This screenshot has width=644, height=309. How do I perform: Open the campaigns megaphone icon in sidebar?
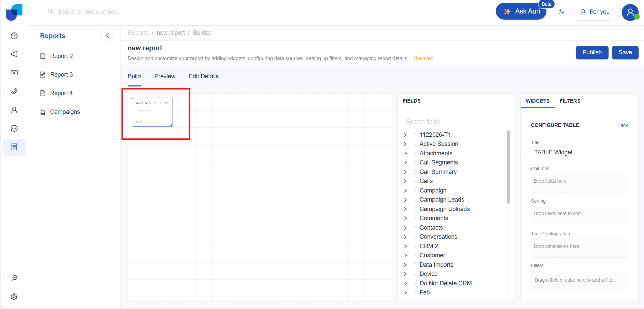(14, 54)
